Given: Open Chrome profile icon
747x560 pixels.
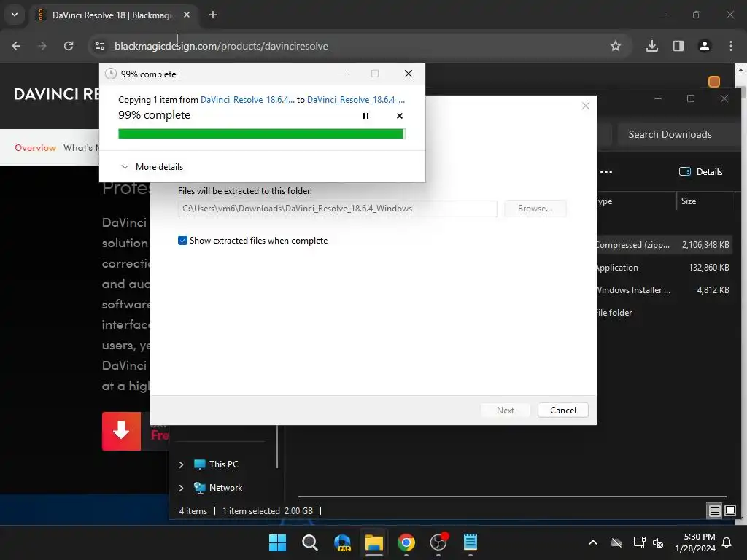Looking at the screenshot, I should click(705, 46).
